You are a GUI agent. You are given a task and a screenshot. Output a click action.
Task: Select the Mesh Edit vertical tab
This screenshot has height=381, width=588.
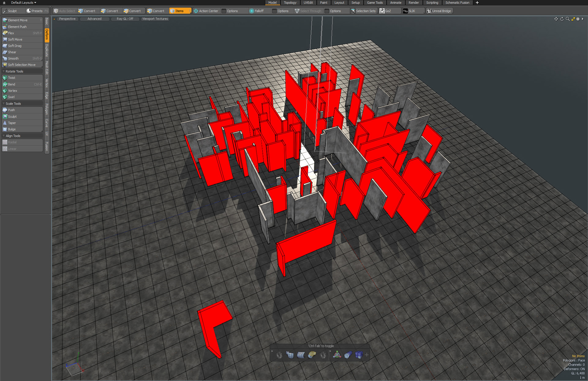click(47, 68)
